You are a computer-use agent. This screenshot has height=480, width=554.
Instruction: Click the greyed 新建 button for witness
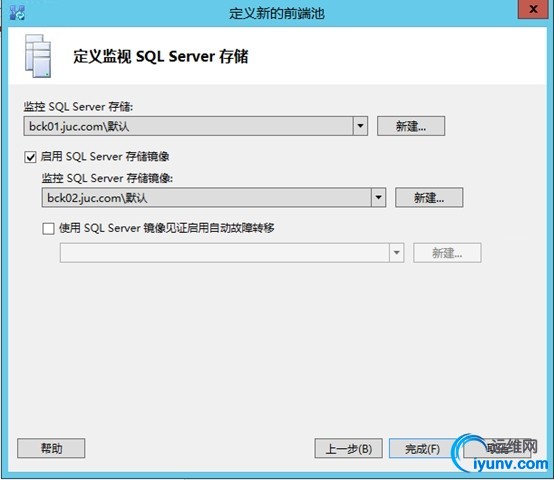click(447, 253)
